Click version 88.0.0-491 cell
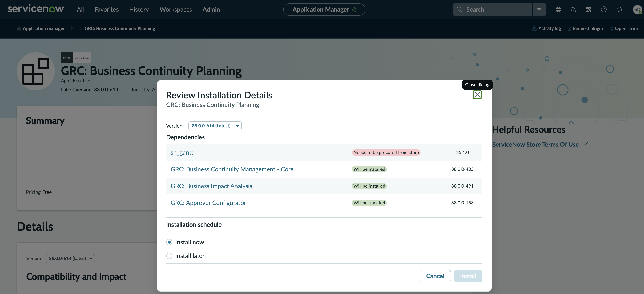Screen dimensions: 644x294 (x=462, y=186)
